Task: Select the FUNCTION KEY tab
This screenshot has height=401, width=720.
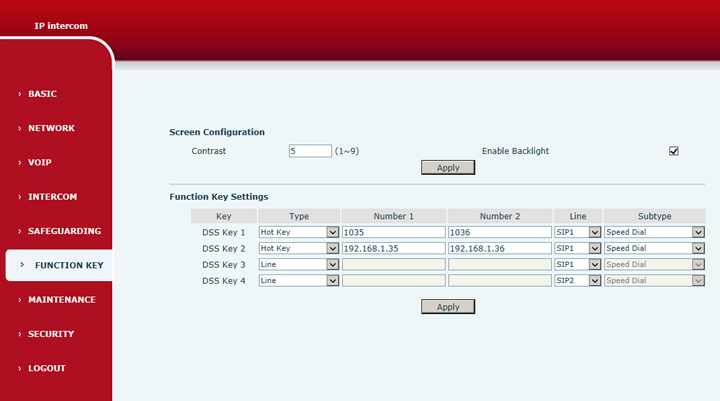Action: click(x=68, y=265)
